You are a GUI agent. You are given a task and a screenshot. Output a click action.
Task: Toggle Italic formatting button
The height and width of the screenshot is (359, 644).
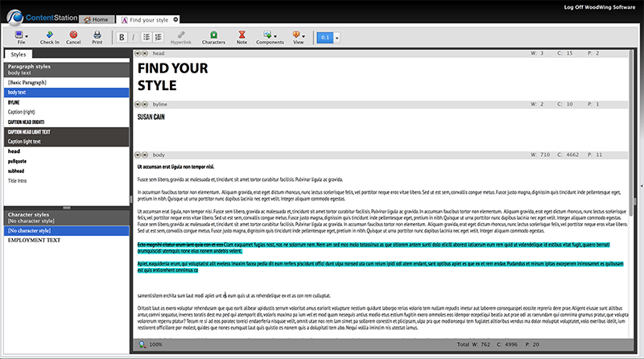pos(134,37)
